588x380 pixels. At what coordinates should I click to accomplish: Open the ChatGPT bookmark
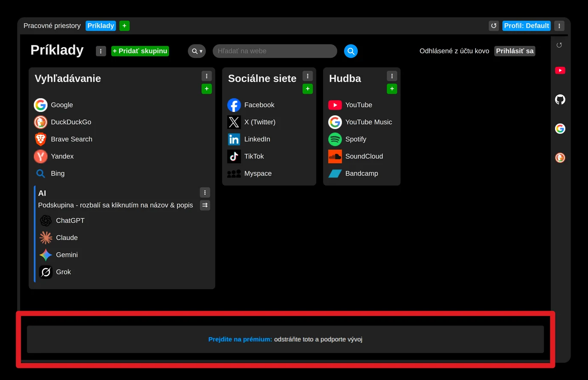pos(62,221)
